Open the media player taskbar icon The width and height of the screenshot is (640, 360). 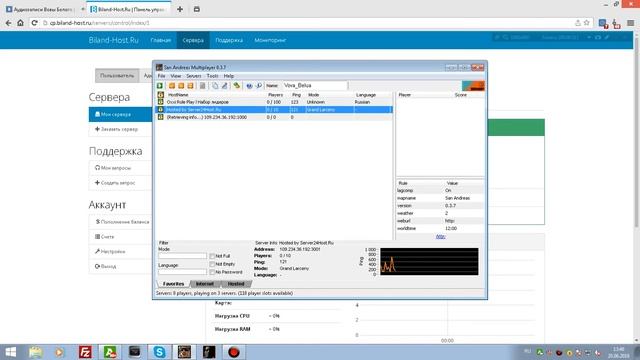coord(60,352)
